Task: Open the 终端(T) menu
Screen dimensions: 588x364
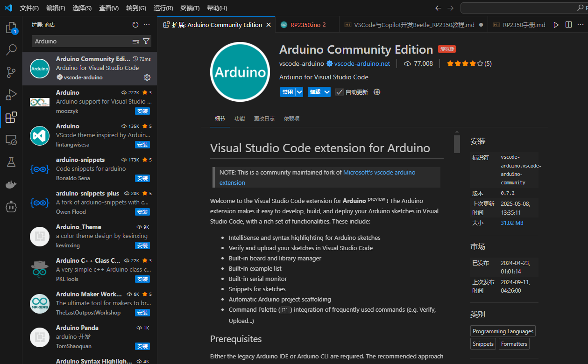Action: coord(190,8)
